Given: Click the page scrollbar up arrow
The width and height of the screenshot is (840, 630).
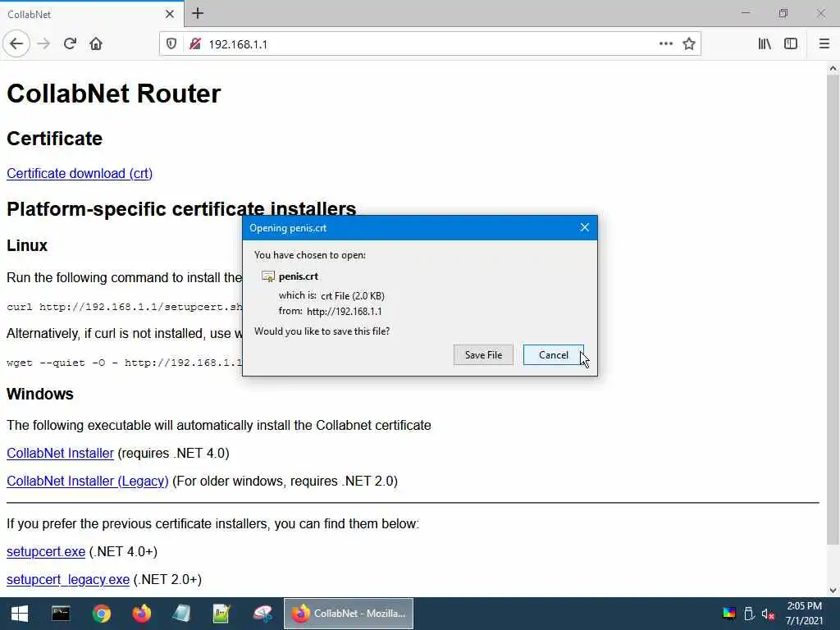Looking at the screenshot, I should (833, 69).
